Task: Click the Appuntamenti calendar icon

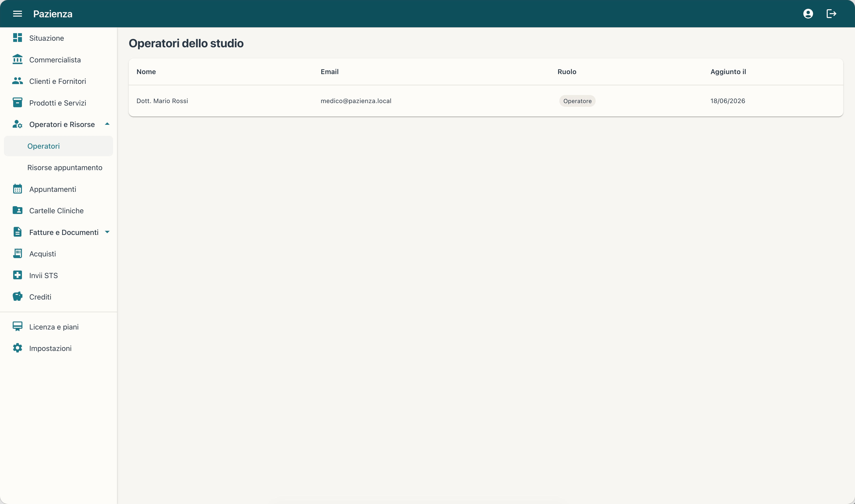Action: point(17,189)
